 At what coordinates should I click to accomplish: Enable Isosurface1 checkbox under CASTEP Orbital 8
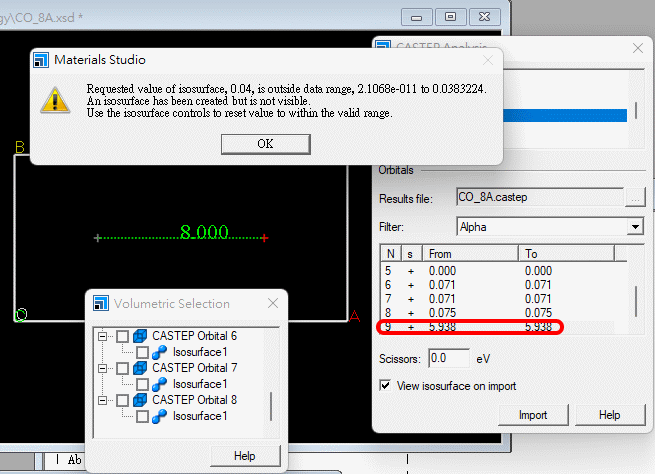click(142, 416)
